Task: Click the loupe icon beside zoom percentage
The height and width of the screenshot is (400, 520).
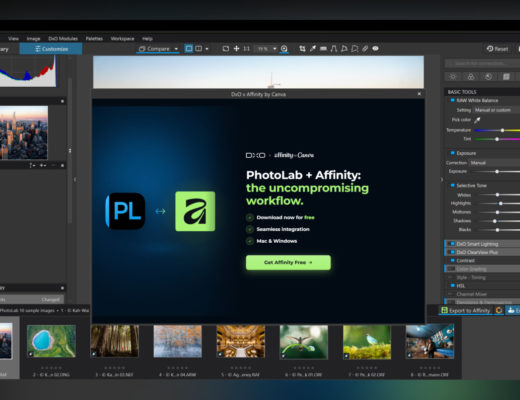Action: click(x=284, y=49)
